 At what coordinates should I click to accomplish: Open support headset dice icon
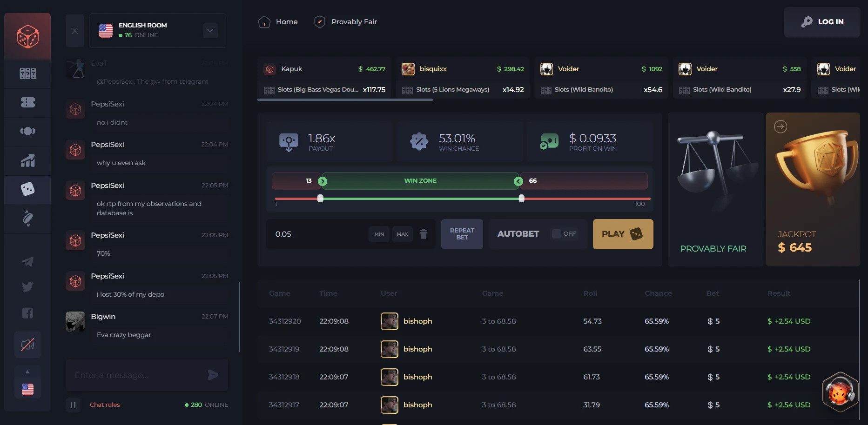point(840,392)
